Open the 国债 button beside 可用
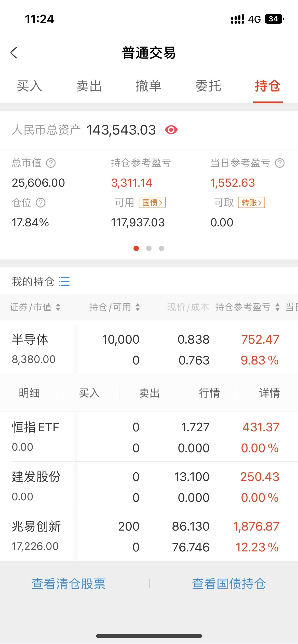The width and height of the screenshot is (298, 644). tap(152, 202)
